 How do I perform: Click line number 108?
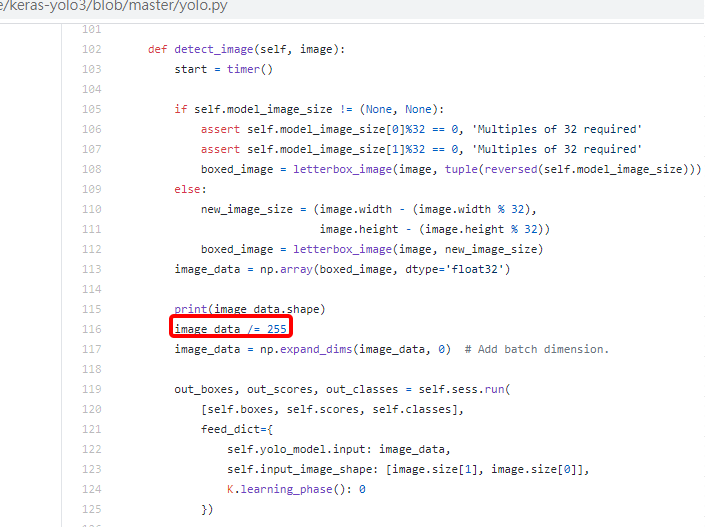(92, 169)
